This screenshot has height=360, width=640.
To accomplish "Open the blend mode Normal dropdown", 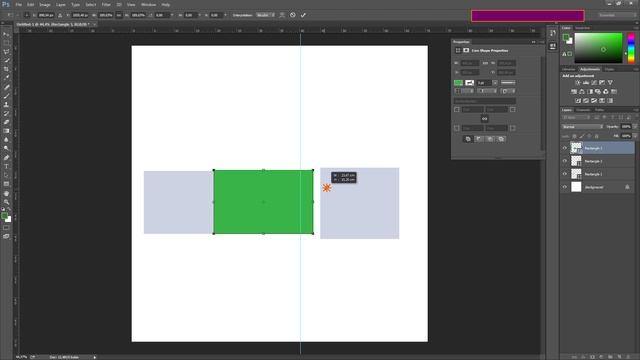I will [x=582, y=127].
